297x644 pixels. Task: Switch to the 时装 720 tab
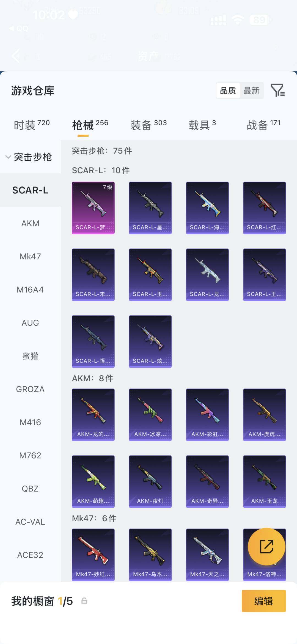(x=32, y=125)
